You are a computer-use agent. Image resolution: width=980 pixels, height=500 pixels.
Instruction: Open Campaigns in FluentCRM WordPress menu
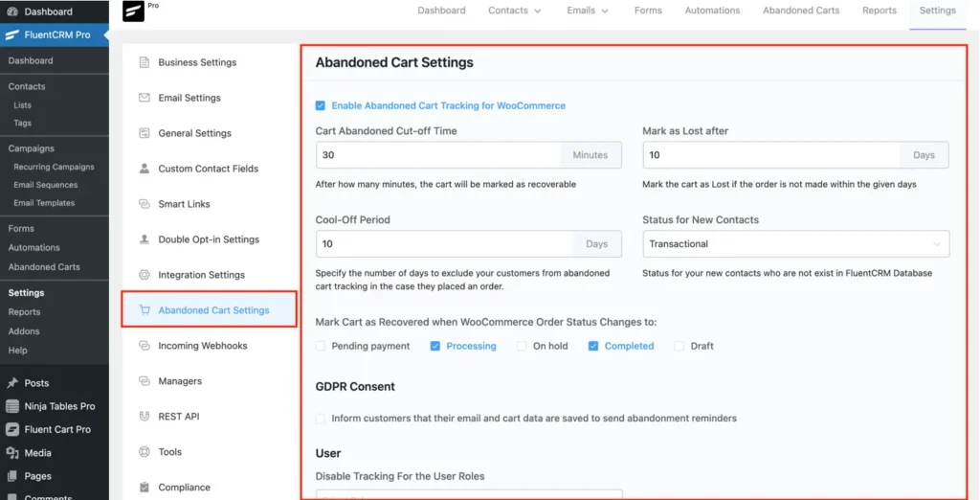coord(32,148)
